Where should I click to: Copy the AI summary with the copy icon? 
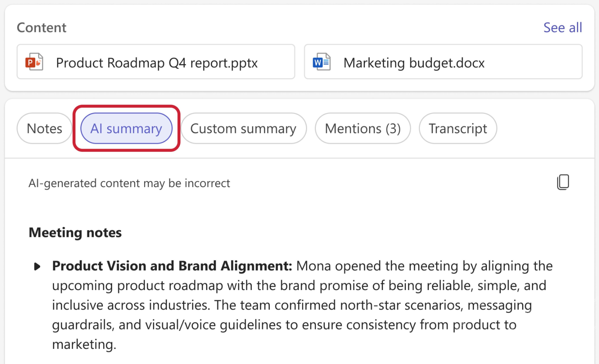(x=563, y=182)
